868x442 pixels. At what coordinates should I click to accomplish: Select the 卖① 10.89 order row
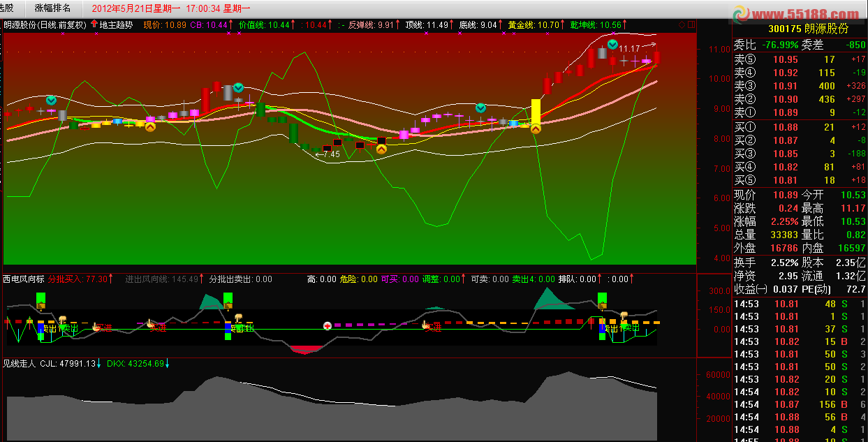click(x=800, y=112)
